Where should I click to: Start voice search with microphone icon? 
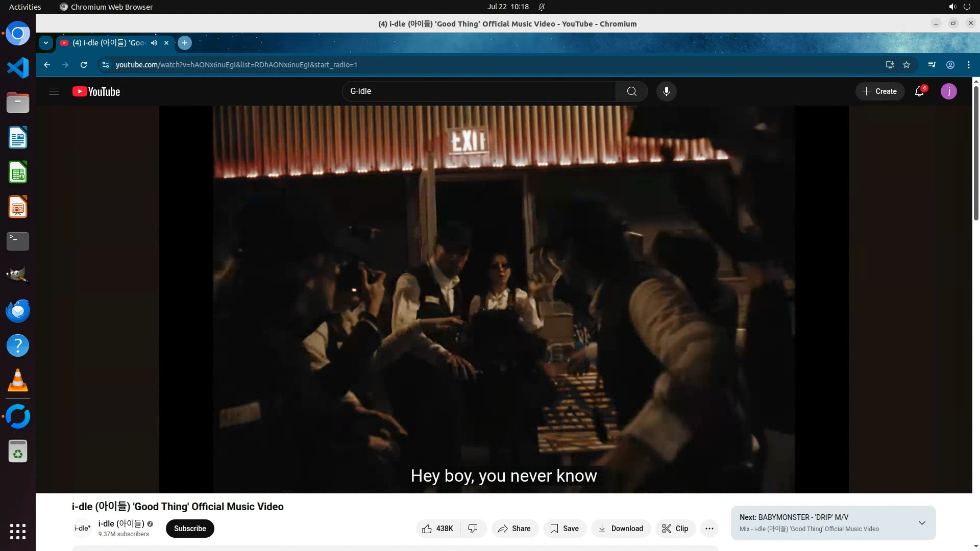(x=666, y=91)
